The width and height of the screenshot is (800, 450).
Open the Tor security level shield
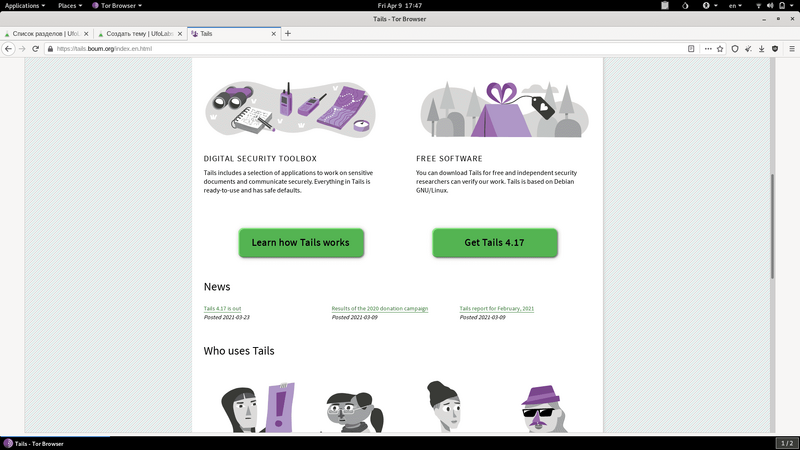pyautogui.click(x=735, y=48)
